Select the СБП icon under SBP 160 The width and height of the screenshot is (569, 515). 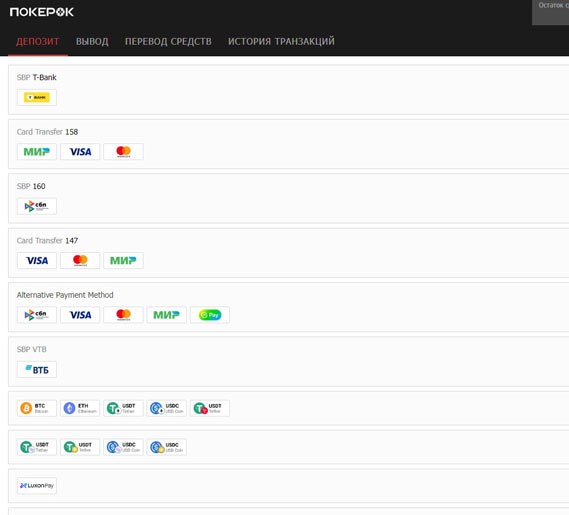pos(37,206)
